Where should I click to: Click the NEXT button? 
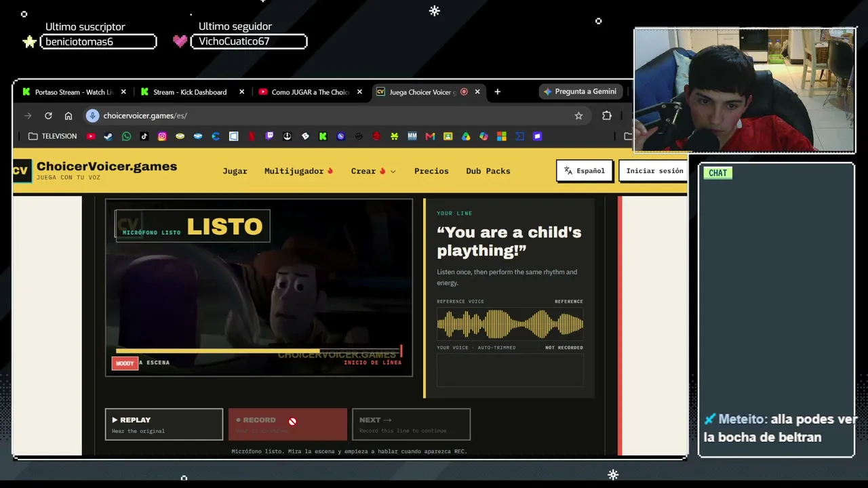411,424
